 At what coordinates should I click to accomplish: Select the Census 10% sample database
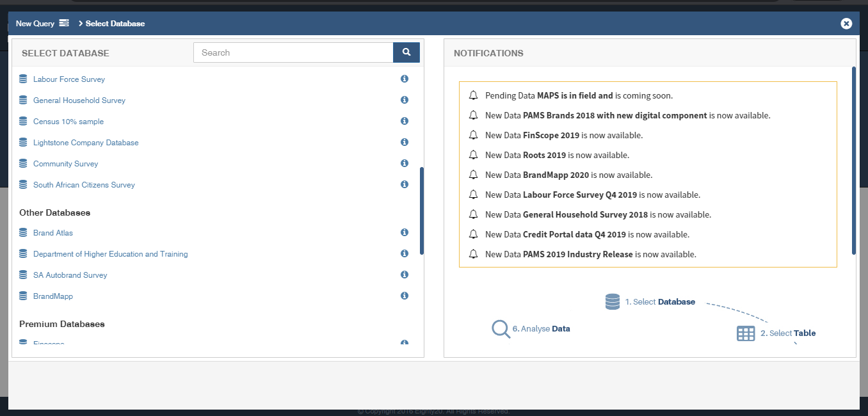[x=68, y=122]
